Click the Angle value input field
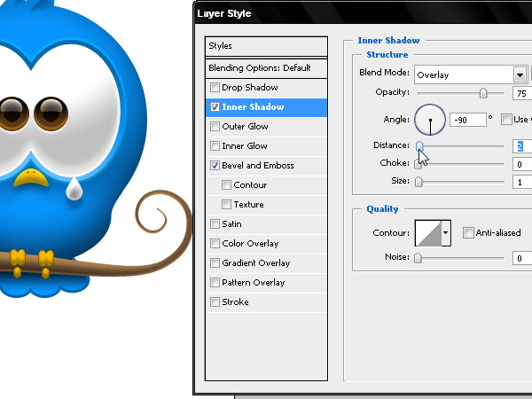Viewport: 532px width, 399px height. [x=468, y=120]
